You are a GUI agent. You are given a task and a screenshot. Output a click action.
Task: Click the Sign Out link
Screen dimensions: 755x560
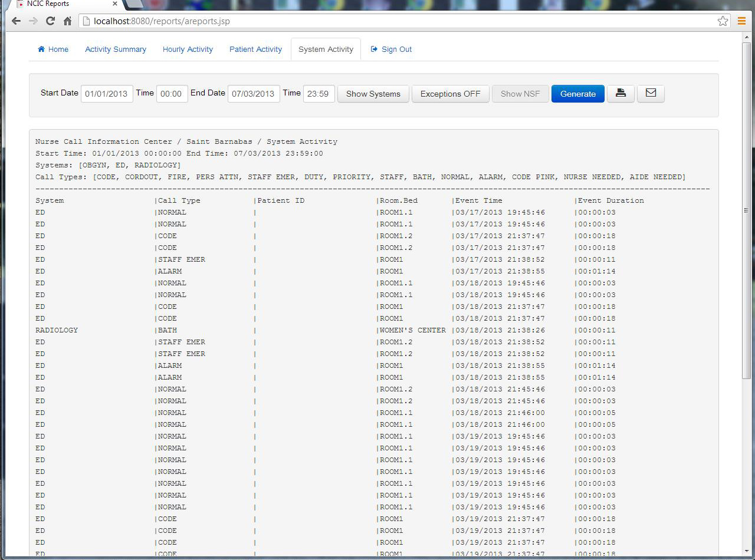click(391, 50)
